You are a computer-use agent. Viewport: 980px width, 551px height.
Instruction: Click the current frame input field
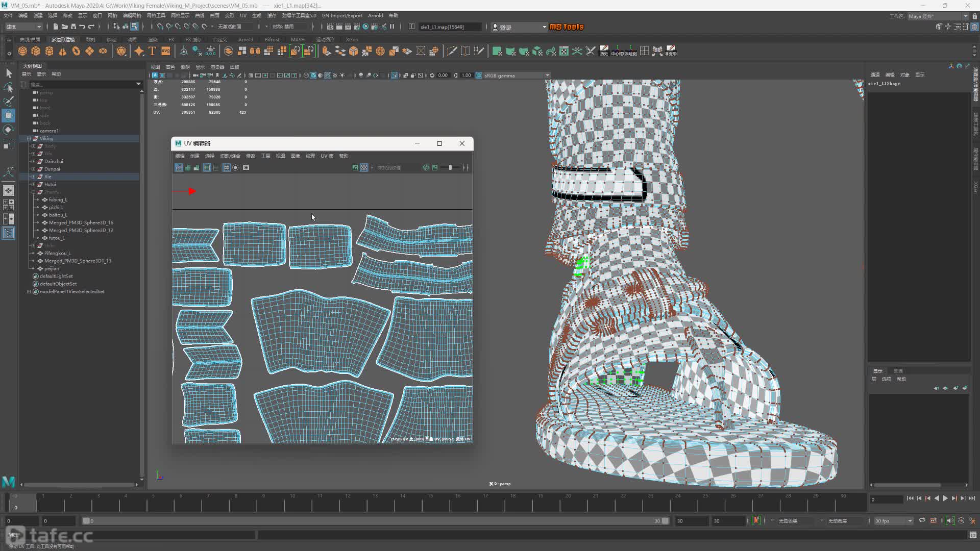[887, 499]
